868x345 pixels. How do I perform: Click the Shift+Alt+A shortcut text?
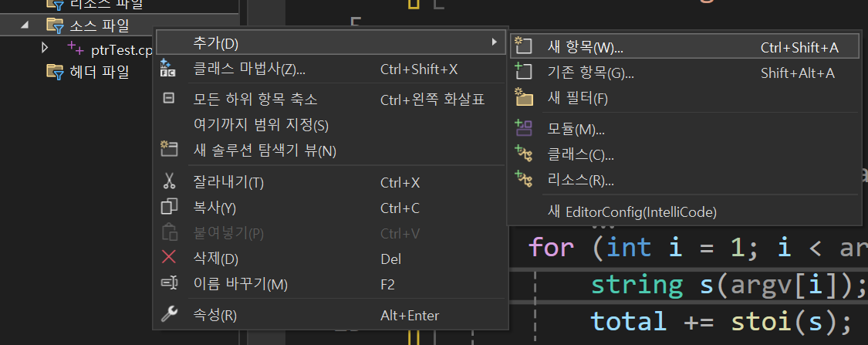coord(798,73)
